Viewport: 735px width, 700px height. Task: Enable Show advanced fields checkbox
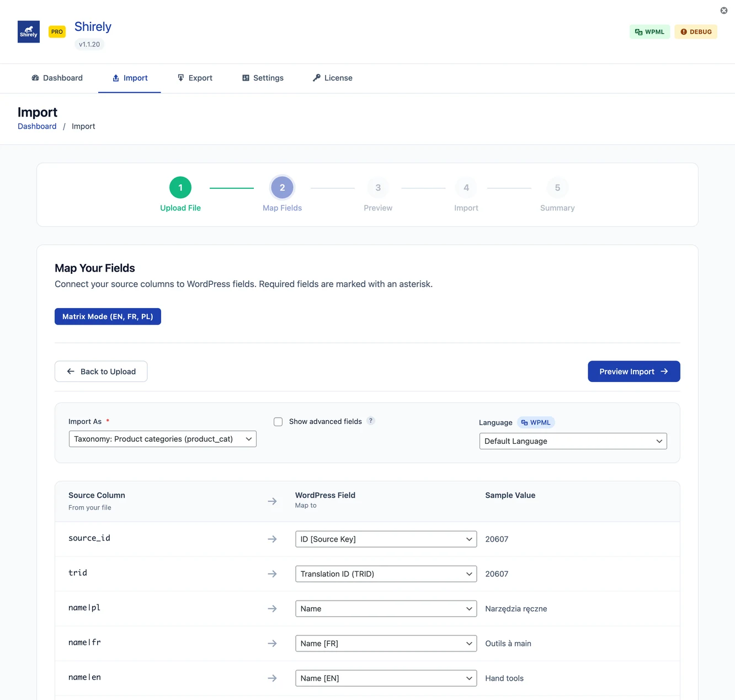coord(278,422)
